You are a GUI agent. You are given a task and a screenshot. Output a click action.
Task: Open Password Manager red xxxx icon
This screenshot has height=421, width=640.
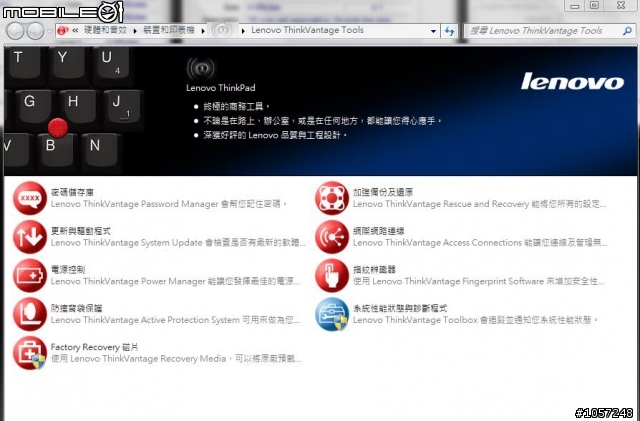coord(30,198)
